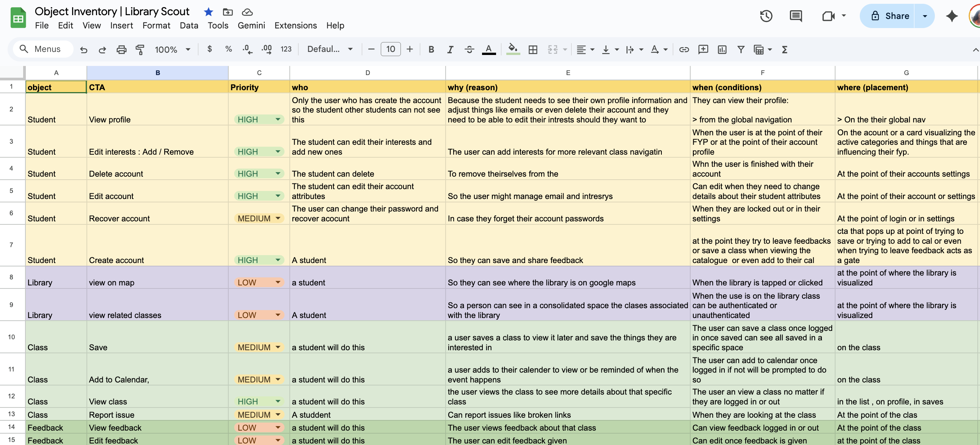Open the 100% zoom dropdown
980x445 pixels.
(172, 49)
